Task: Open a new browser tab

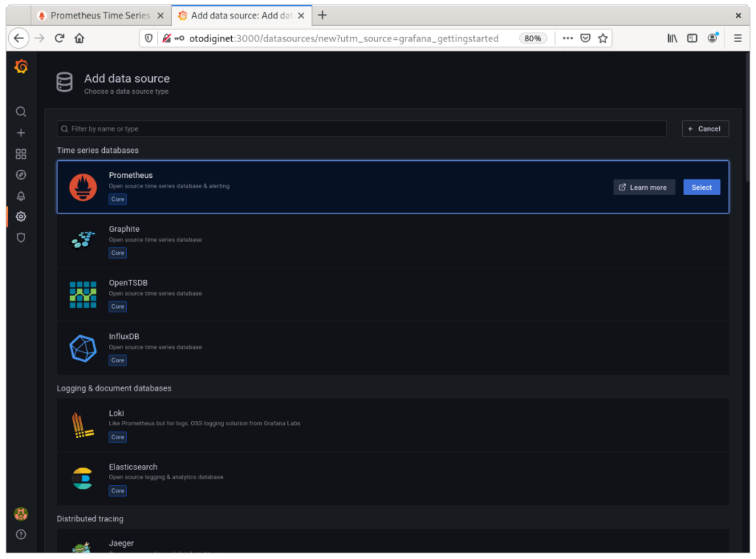Action: [x=322, y=16]
